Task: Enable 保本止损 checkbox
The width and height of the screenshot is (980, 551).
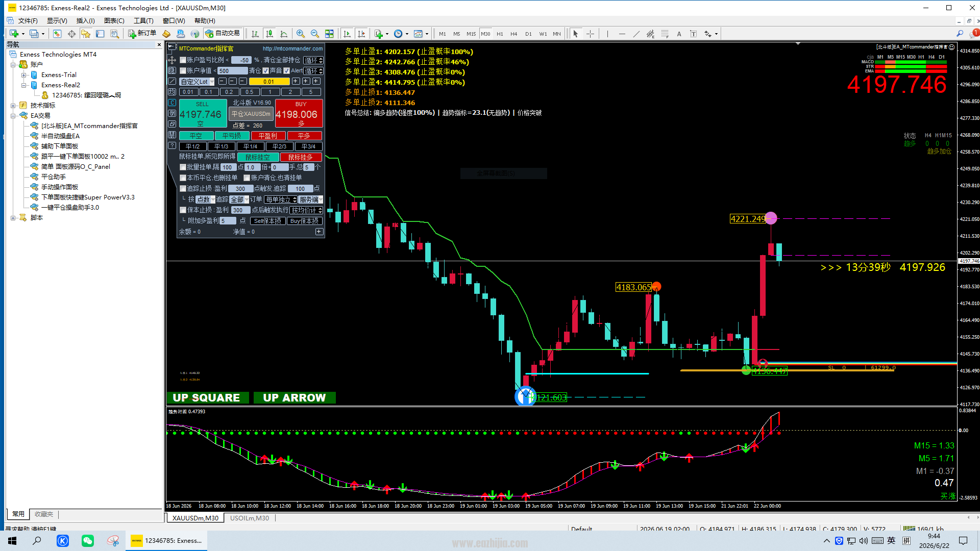Action: [183, 210]
